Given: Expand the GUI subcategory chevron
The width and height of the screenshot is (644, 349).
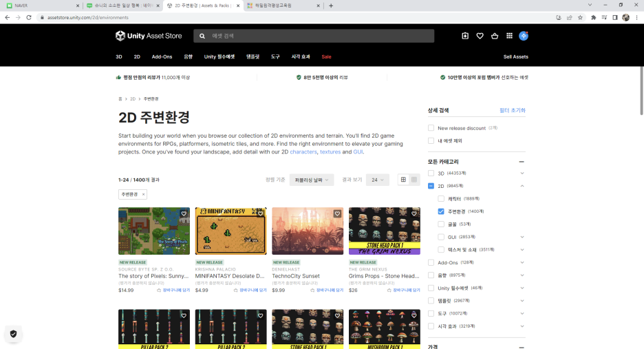Looking at the screenshot, I should 522,237.
